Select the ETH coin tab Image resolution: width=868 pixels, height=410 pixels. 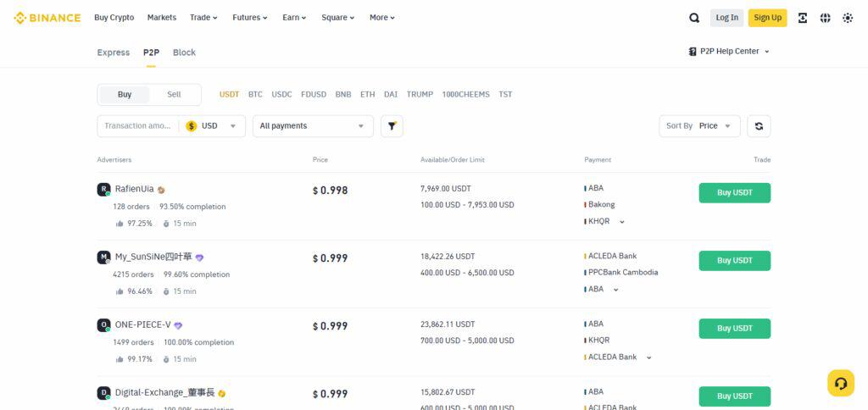click(x=368, y=95)
